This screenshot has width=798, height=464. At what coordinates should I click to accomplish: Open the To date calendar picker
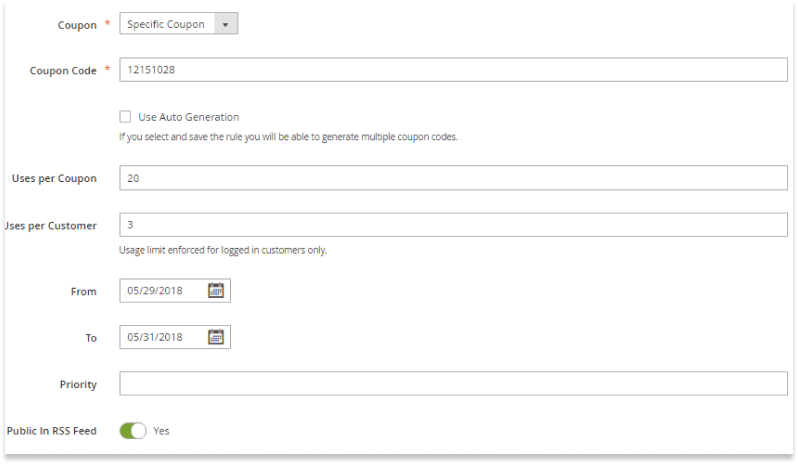point(216,337)
